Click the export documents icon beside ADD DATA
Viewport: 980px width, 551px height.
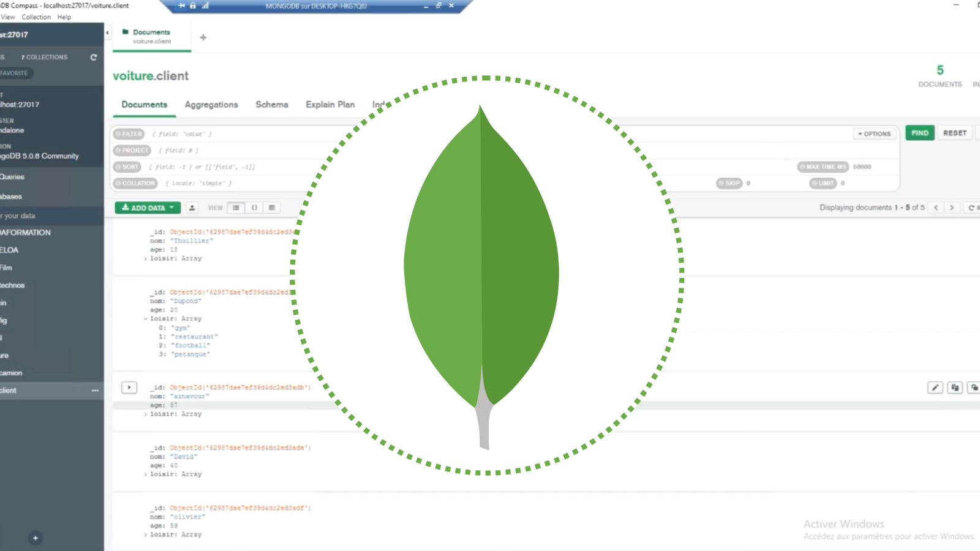click(x=191, y=208)
